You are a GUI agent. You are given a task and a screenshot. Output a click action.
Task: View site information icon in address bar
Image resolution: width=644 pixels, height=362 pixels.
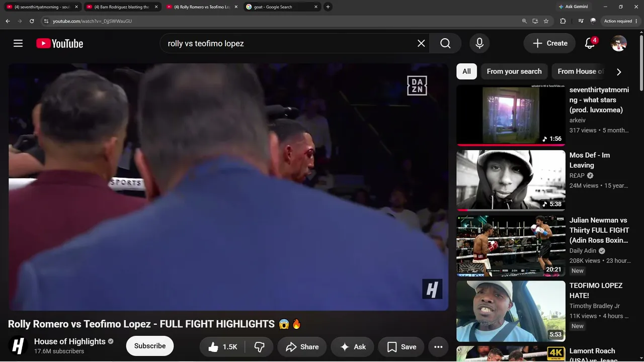(x=46, y=21)
